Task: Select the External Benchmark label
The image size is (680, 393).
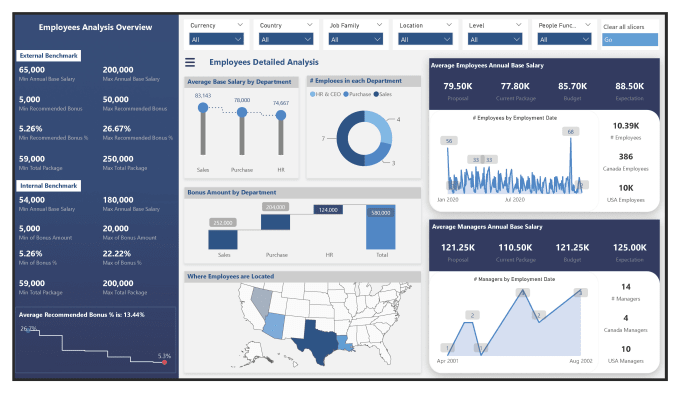Action: pos(49,56)
